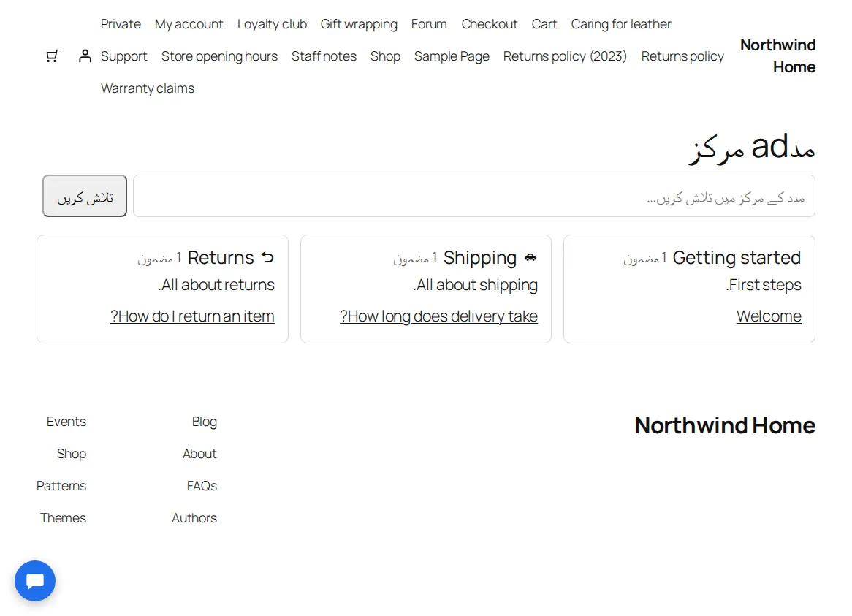Click the Returns arrow icon
This screenshot has height=616, width=852.
pyautogui.click(x=267, y=257)
